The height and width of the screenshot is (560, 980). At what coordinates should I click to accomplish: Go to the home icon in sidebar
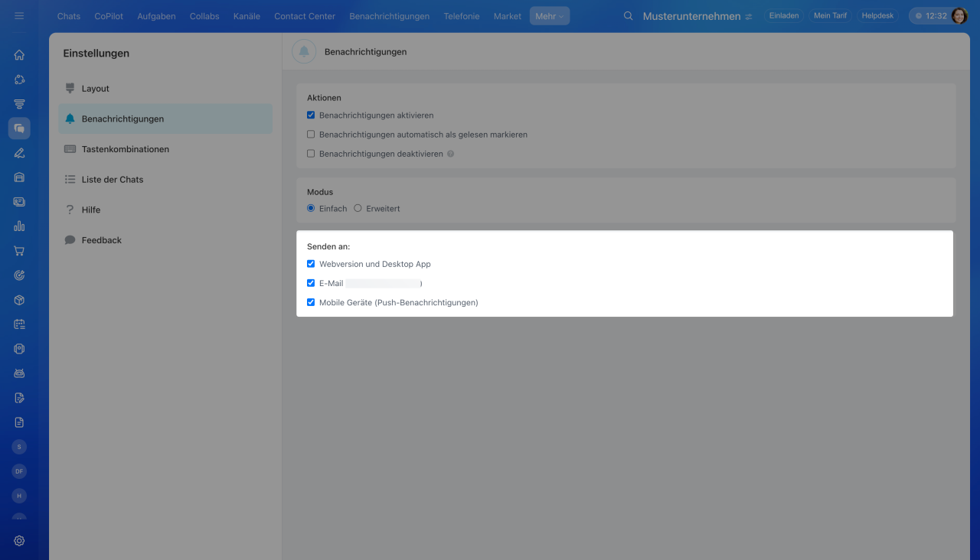[x=19, y=55]
